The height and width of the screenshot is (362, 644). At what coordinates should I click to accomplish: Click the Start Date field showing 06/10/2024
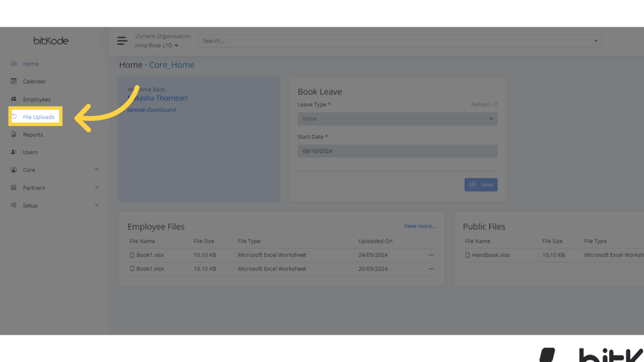point(397,151)
